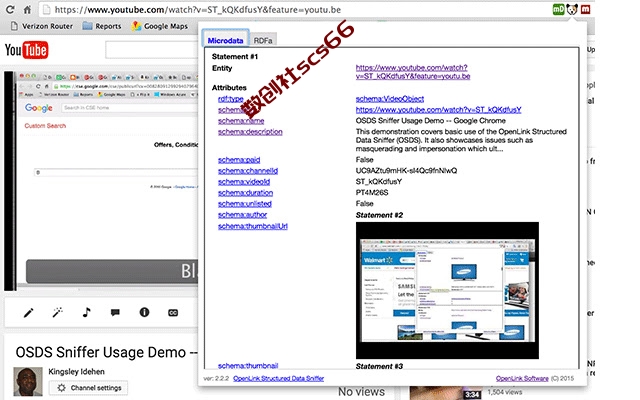Switch to the Microdata tab

(x=225, y=40)
